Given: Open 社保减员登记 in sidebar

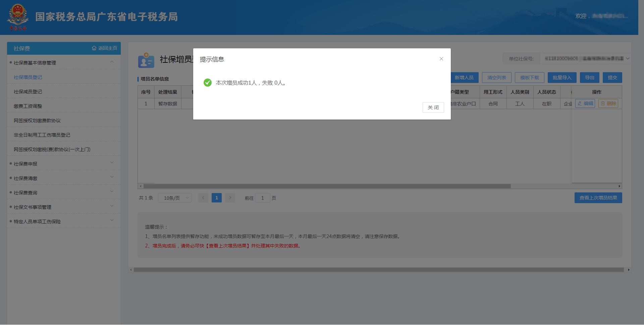Looking at the screenshot, I should click(28, 92).
